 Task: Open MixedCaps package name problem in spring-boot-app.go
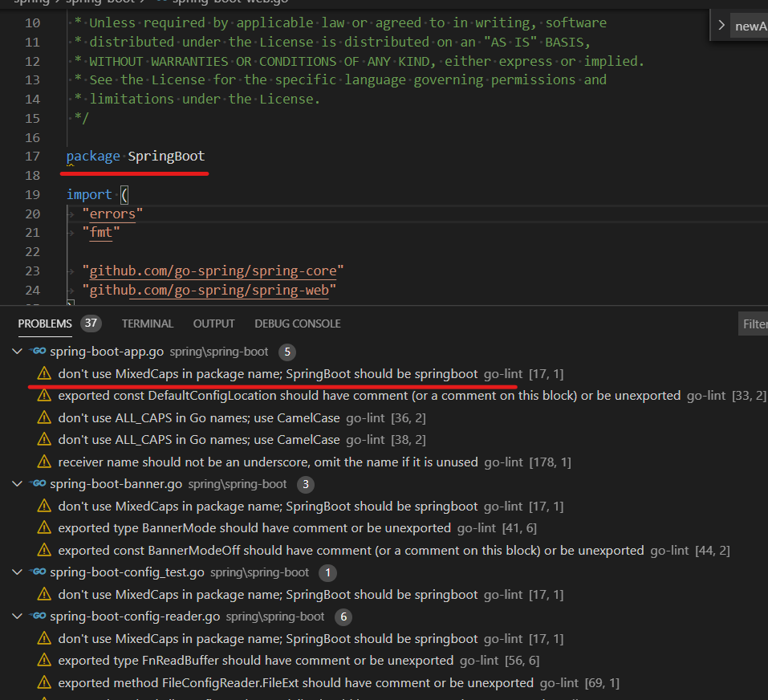click(268, 374)
